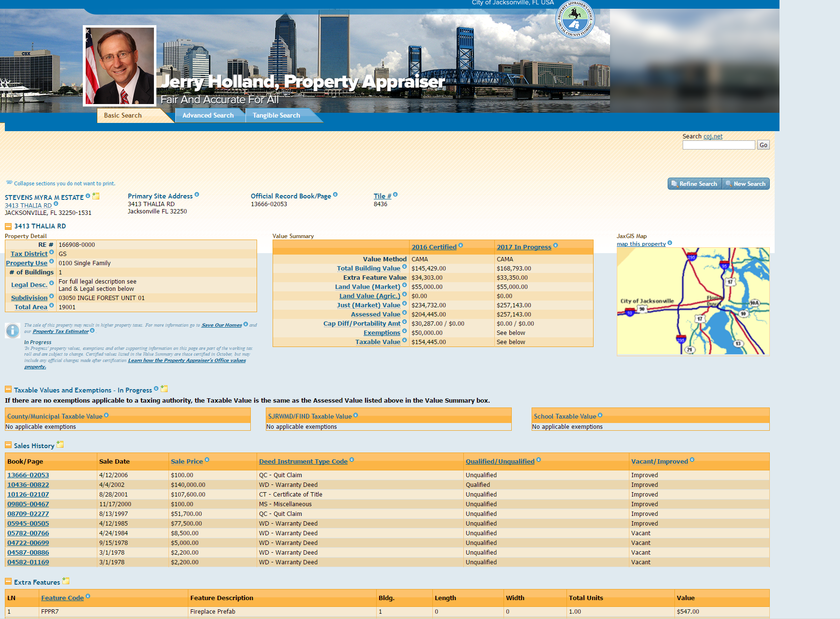Click info icon next to map this property
The image size is (840, 619).
click(x=670, y=243)
